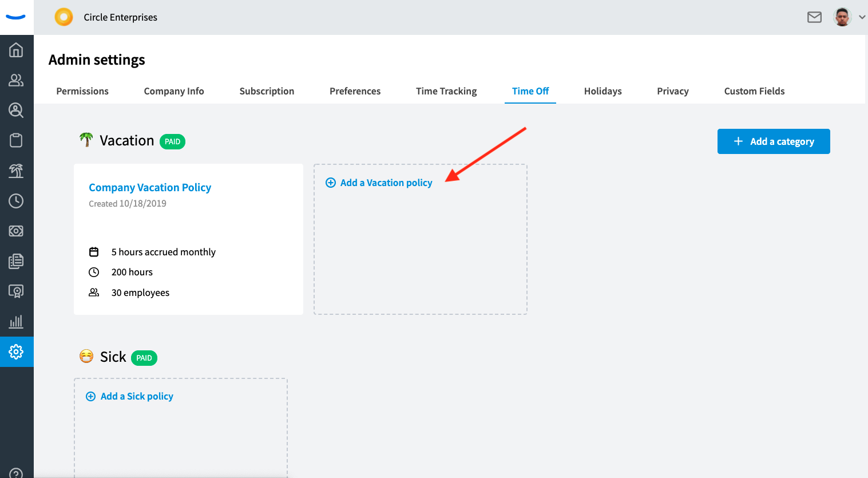The height and width of the screenshot is (478, 868).
Task: Click the PAID badge next to Sick
Action: click(144, 358)
